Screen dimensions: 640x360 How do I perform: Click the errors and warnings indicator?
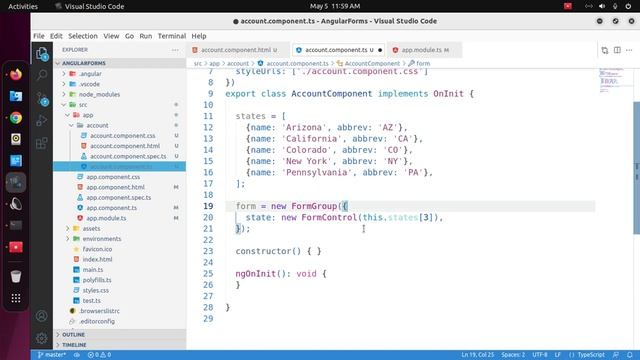pos(99,355)
